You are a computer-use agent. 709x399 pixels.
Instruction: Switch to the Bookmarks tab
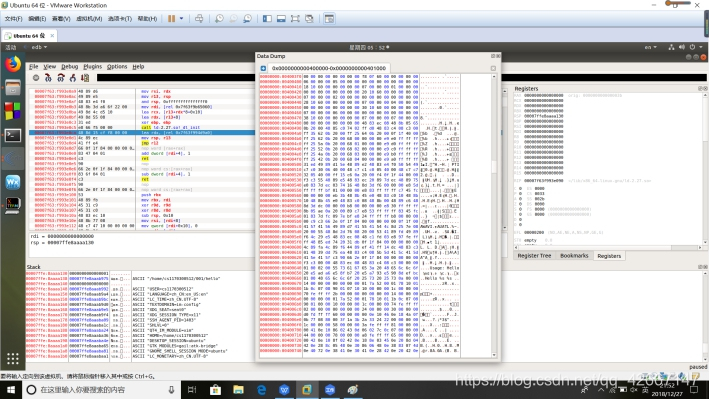[574, 256]
